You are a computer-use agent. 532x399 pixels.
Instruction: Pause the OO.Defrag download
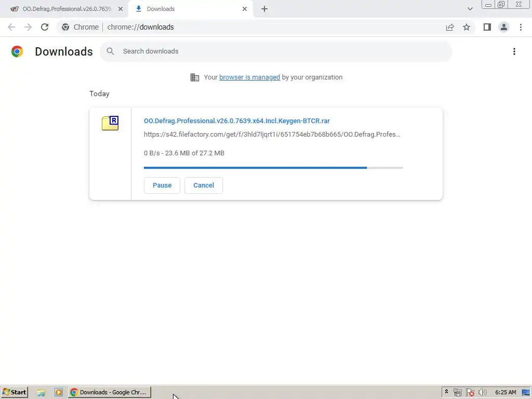[162, 185]
